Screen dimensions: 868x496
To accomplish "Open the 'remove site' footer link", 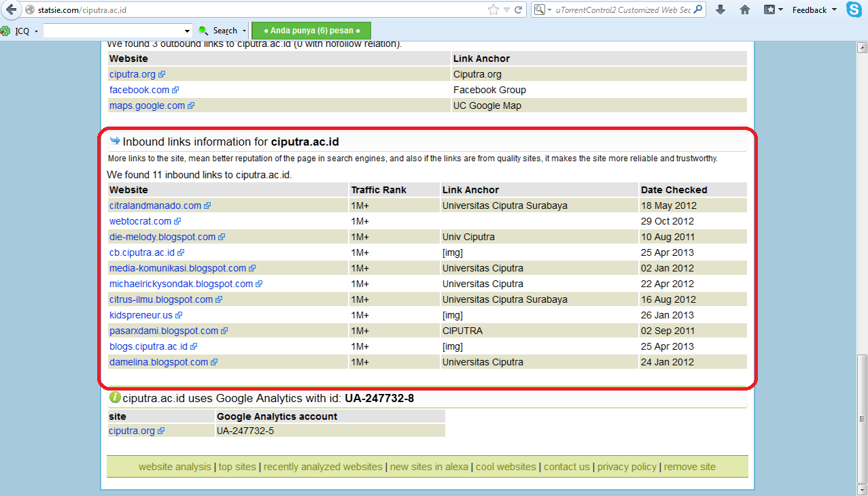I will click(690, 467).
